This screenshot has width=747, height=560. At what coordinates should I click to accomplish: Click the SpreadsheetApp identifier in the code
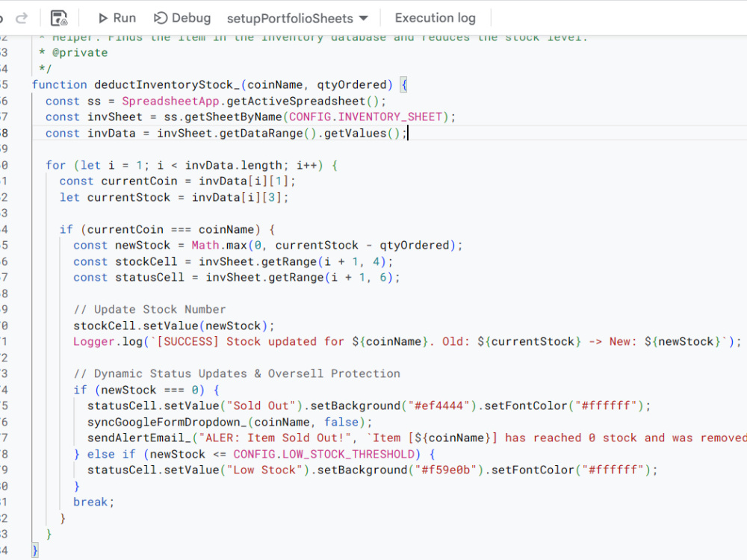170,101
